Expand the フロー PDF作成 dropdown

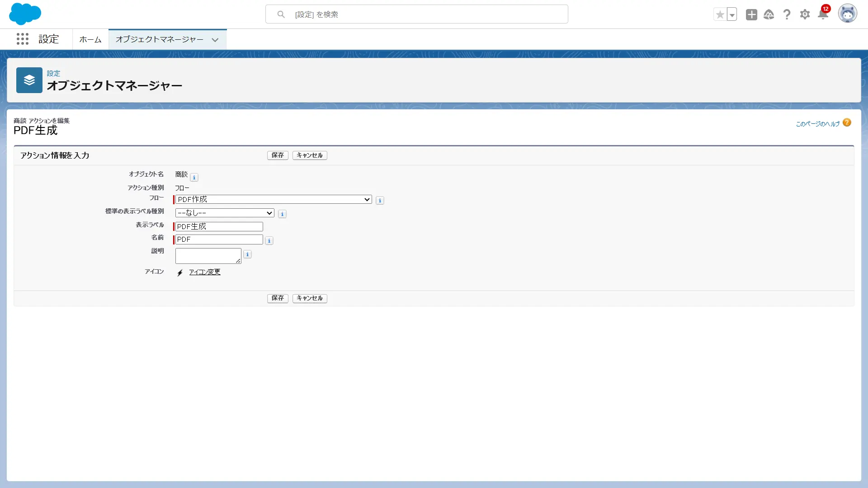click(x=273, y=199)
